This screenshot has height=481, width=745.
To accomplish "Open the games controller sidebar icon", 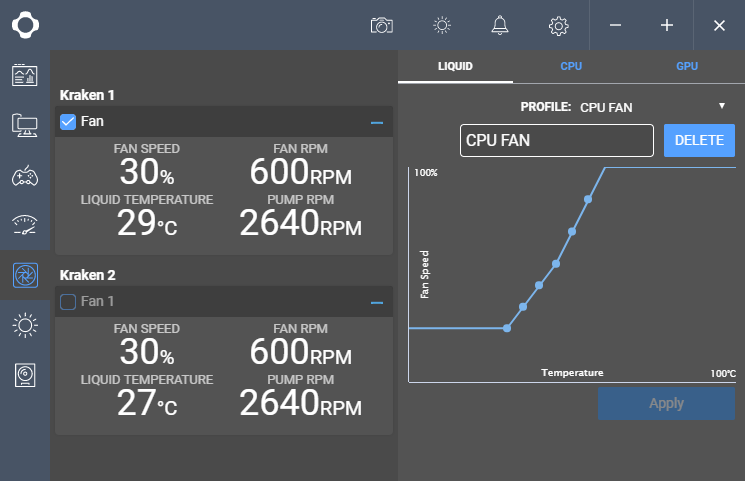I will coord(25,176).
